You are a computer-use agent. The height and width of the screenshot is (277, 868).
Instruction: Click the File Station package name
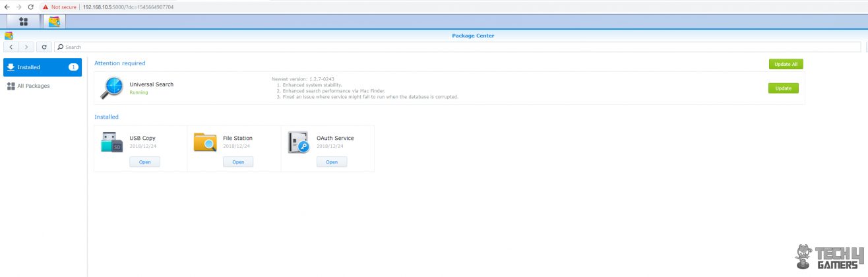pyautogui.click(x=237, y=138)
